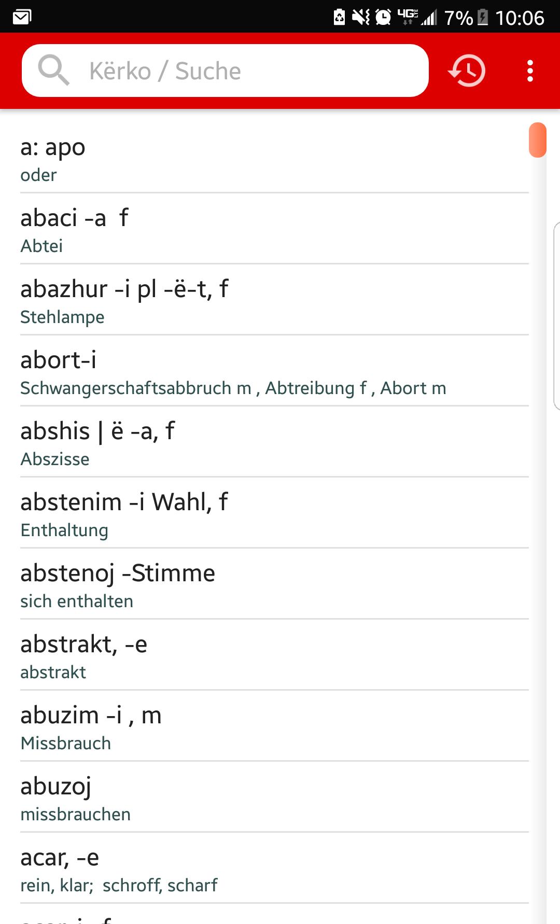Screen dimensions: 560x924
Task: Select the abstenoj 'sich enthalten' entry
Action: pyautogui.click(x=274, y=584)
